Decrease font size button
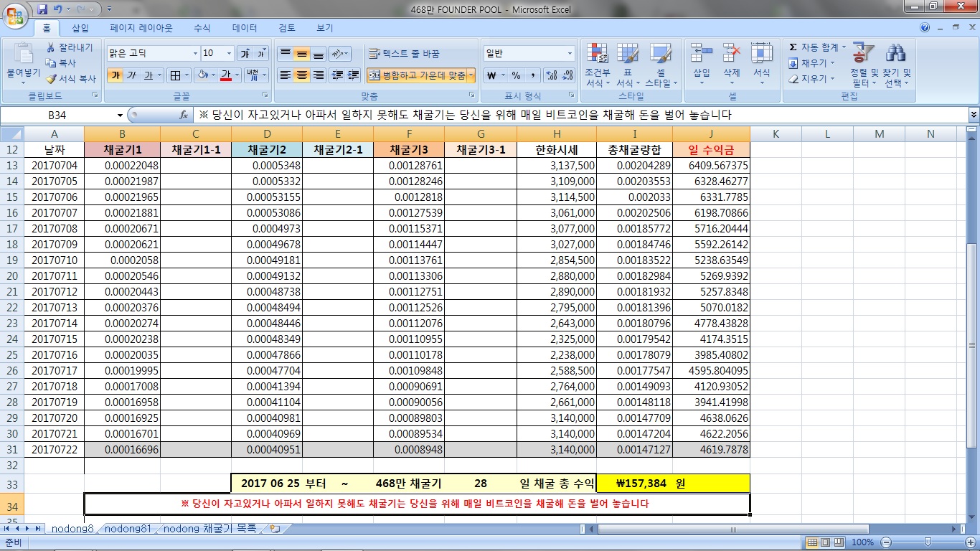Viewport: 980px width, 551px height. [261, 53]
